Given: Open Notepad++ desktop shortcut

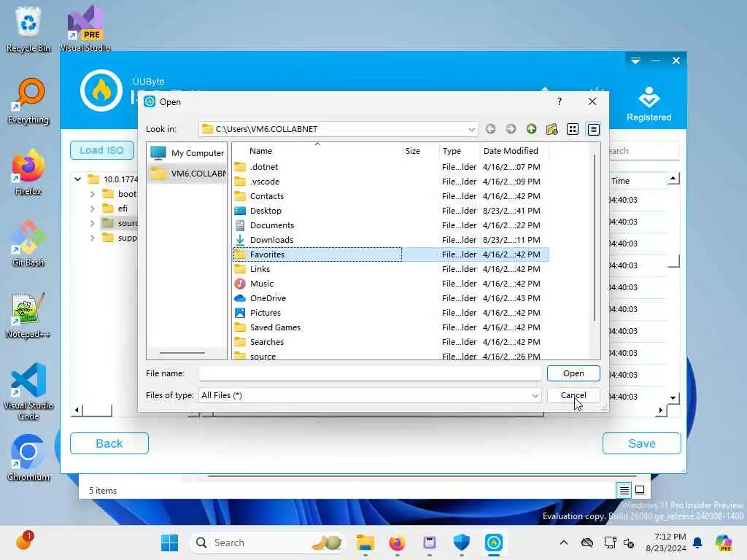Looking at the screenshot, I should 28,315.
